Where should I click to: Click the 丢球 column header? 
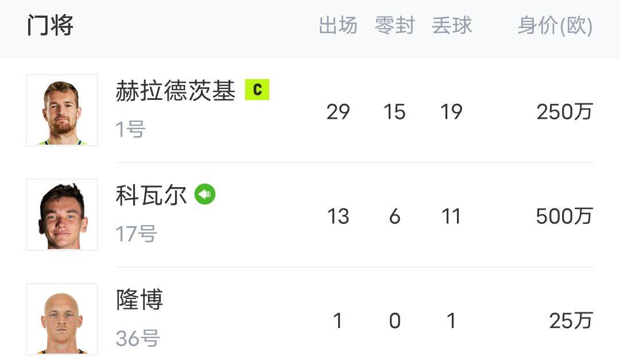[x=451, y=26]
